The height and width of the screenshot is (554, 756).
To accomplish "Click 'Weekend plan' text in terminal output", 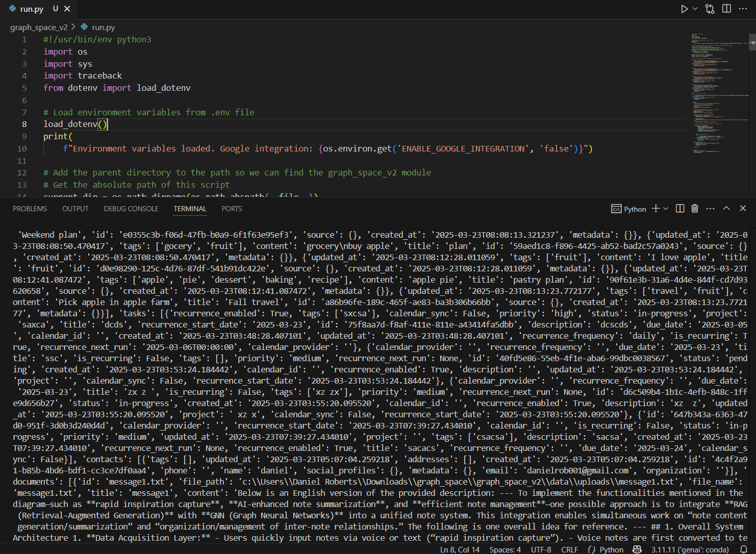I will pos(49,235).
